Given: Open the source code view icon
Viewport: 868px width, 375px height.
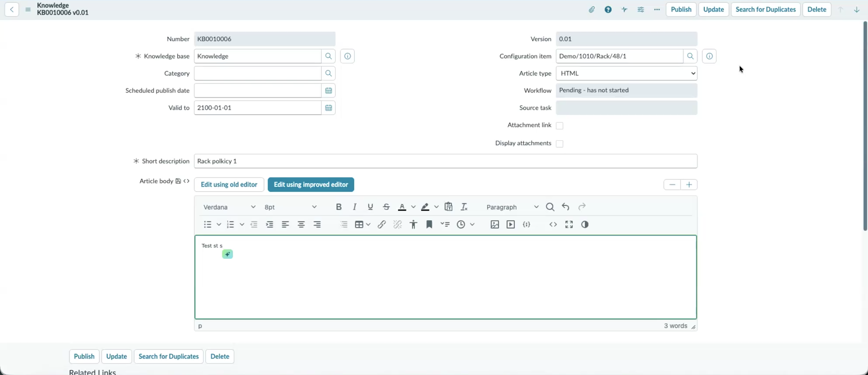Looking at the screenshot, I should (553, 224).
